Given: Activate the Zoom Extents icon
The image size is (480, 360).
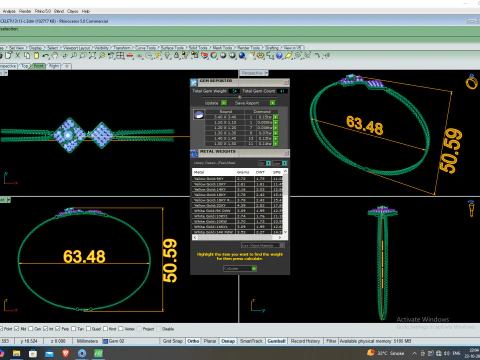Looking at the screenshot, I should (x=93, y=56).
